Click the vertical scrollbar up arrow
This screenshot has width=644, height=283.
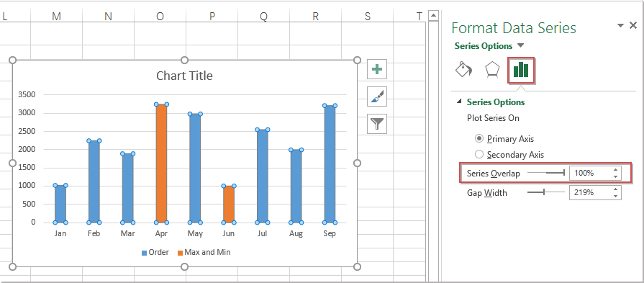pyautogui.click(x=433, y=16)
